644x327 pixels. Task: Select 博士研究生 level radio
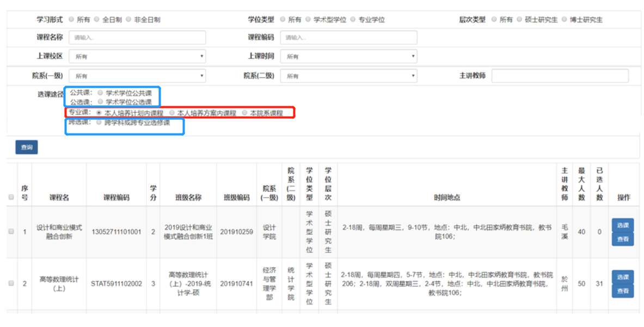click(x=564, y=20)
